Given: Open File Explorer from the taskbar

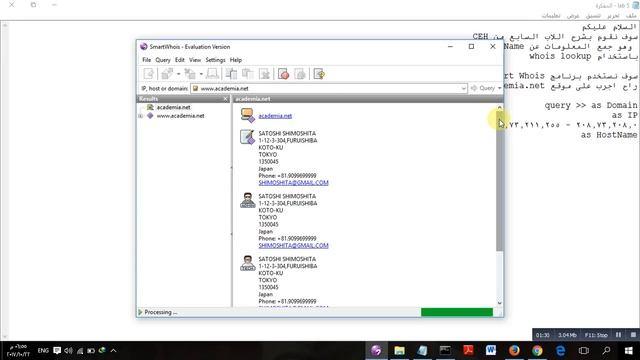Looking at the screenshot, I should [x=399, y=350].
